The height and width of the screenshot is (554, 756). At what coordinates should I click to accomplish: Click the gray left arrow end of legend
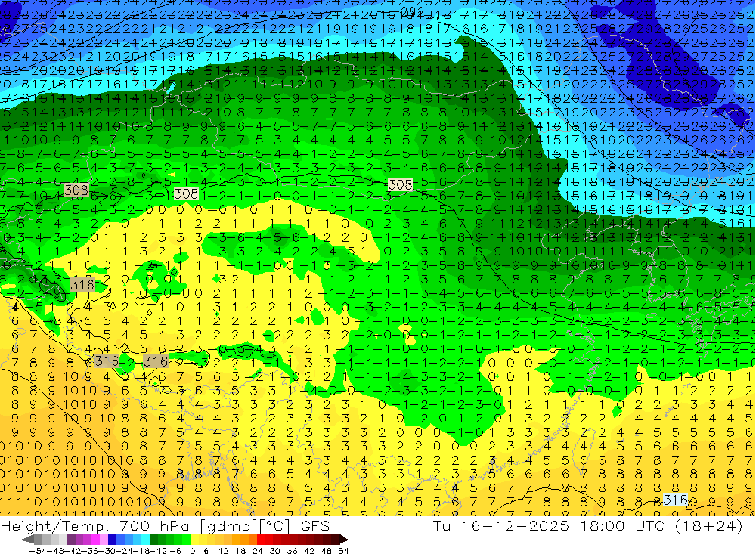point(27,540)
